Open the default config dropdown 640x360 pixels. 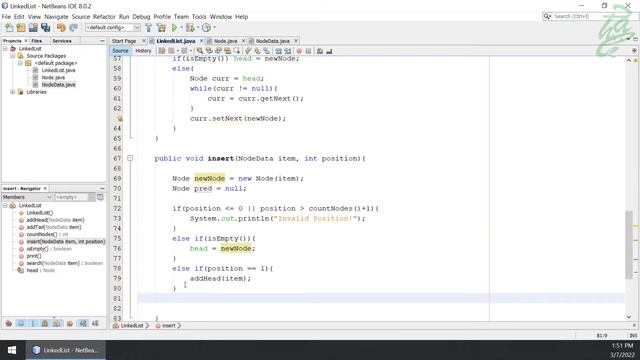pos(113,27)
